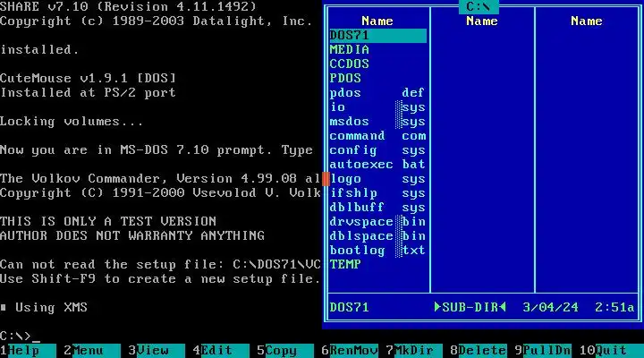
Task: Select the DOS71 directory in the panel
Action: pyautogui.click(x=377, y=35)
